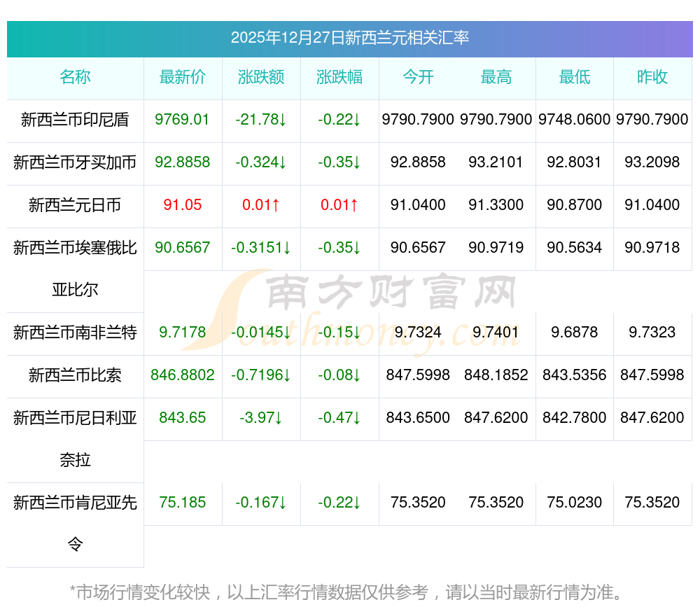Click the red latest price 91.05
700x614 pixels.
click(x=183, y=205)
